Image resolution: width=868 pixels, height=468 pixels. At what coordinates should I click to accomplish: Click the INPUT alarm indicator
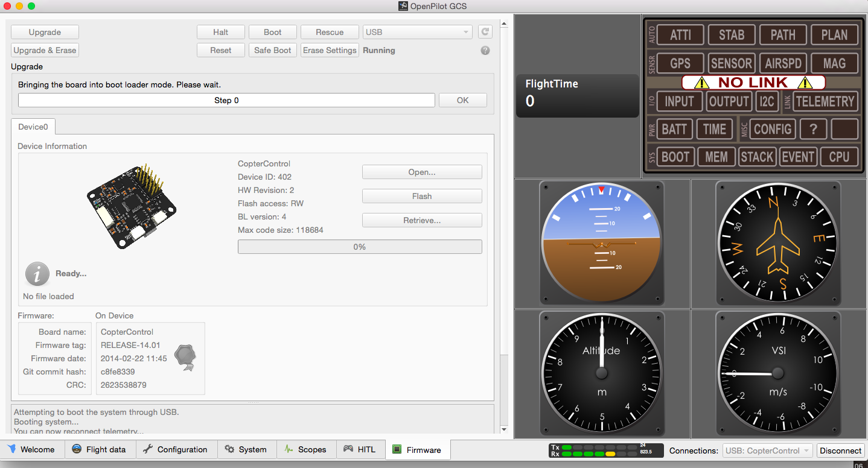click(680, 101)
